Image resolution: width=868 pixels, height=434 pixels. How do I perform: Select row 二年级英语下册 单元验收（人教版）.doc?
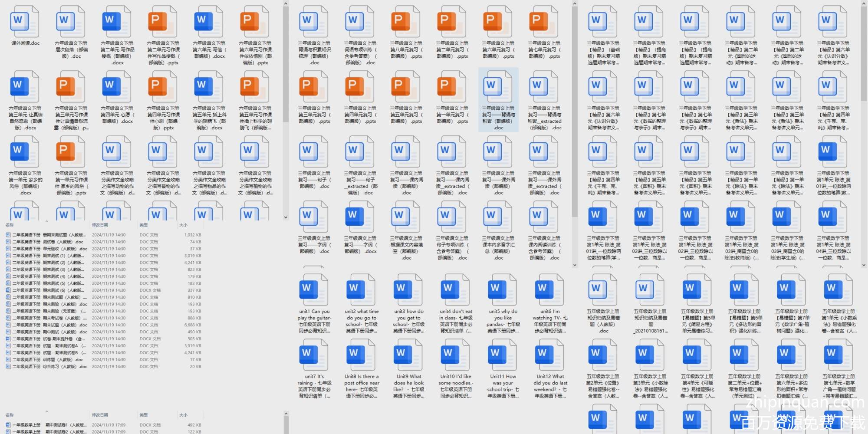(103, 249)
